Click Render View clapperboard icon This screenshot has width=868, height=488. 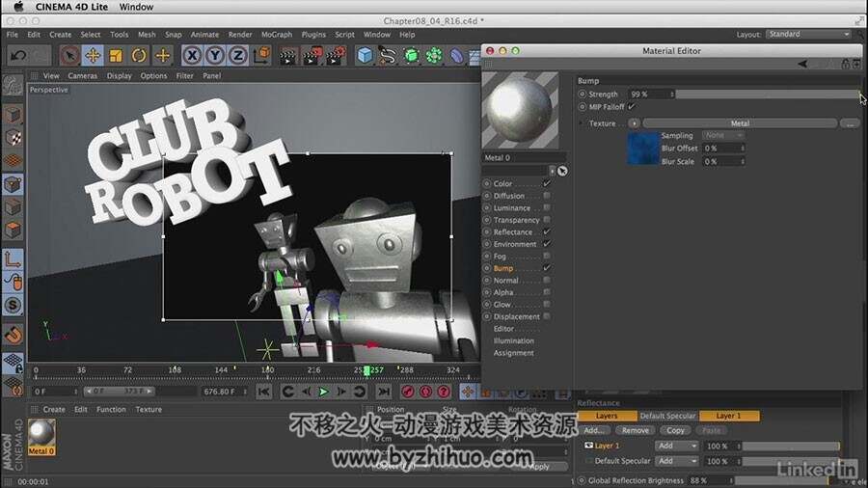287,56
